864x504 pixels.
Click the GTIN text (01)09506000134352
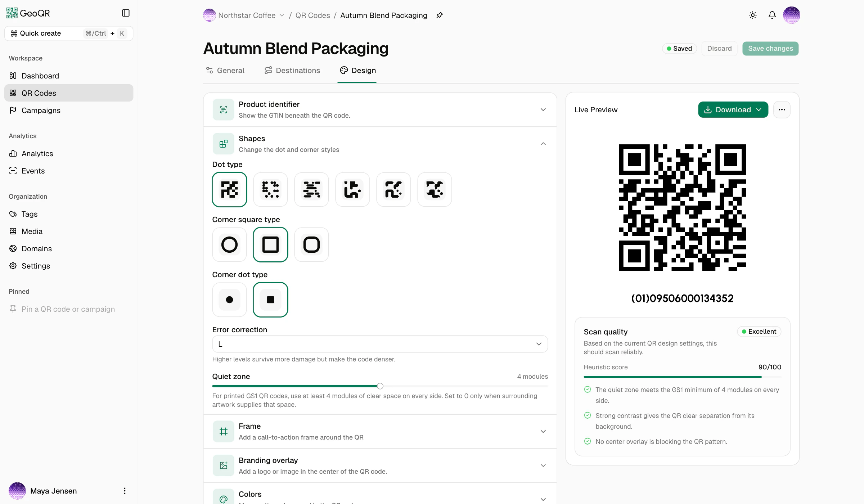pyautogui.click(x=682, y=298)
